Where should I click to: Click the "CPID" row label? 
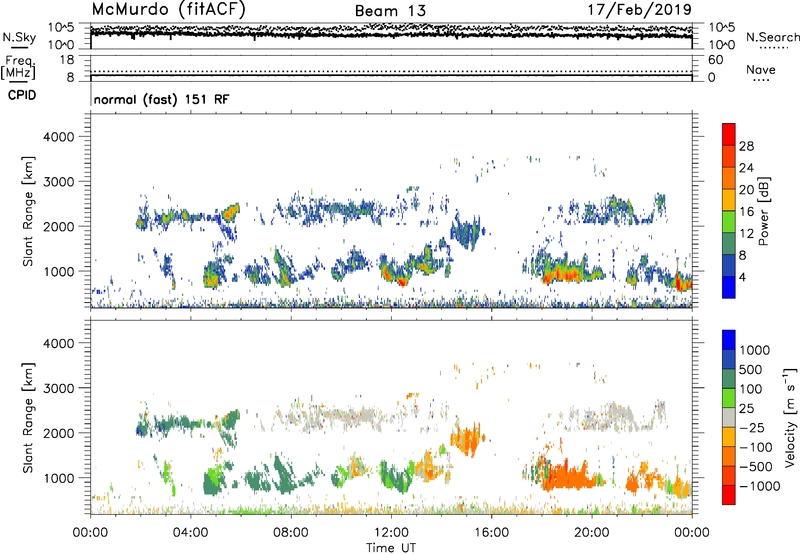pos(22,95)
